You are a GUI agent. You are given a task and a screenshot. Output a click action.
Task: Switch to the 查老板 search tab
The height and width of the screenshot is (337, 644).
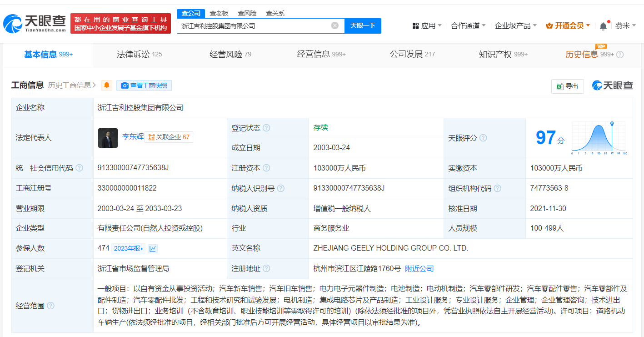pyautogui.click(x=219, y=13)
